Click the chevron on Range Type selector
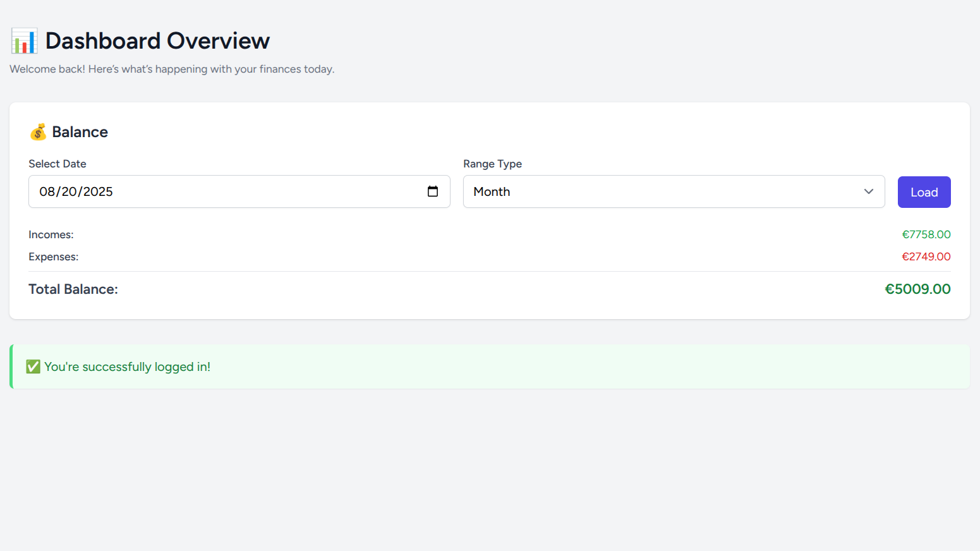980x551 pixels. (868, 191)
